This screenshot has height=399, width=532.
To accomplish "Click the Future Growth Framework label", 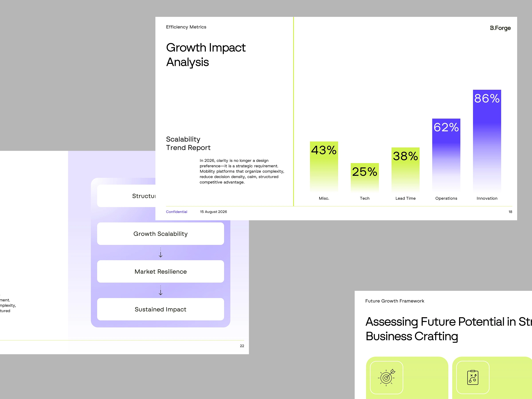I will click(x=395, y=301).
